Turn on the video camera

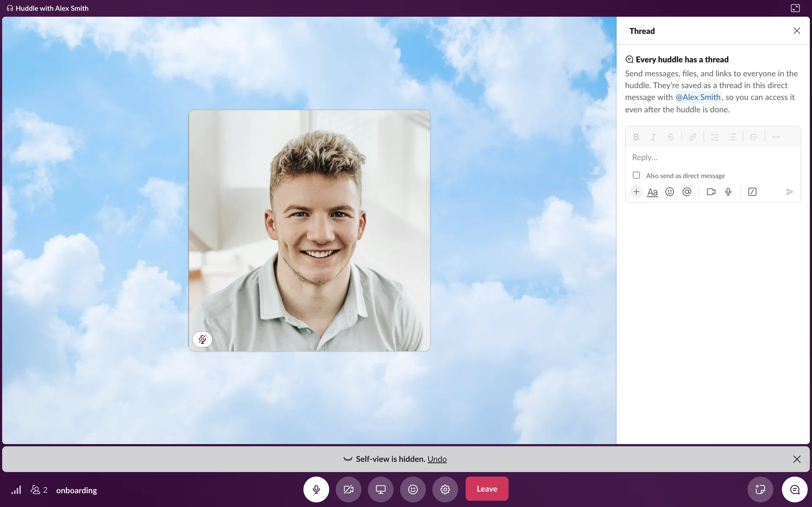tap(348, 489)
